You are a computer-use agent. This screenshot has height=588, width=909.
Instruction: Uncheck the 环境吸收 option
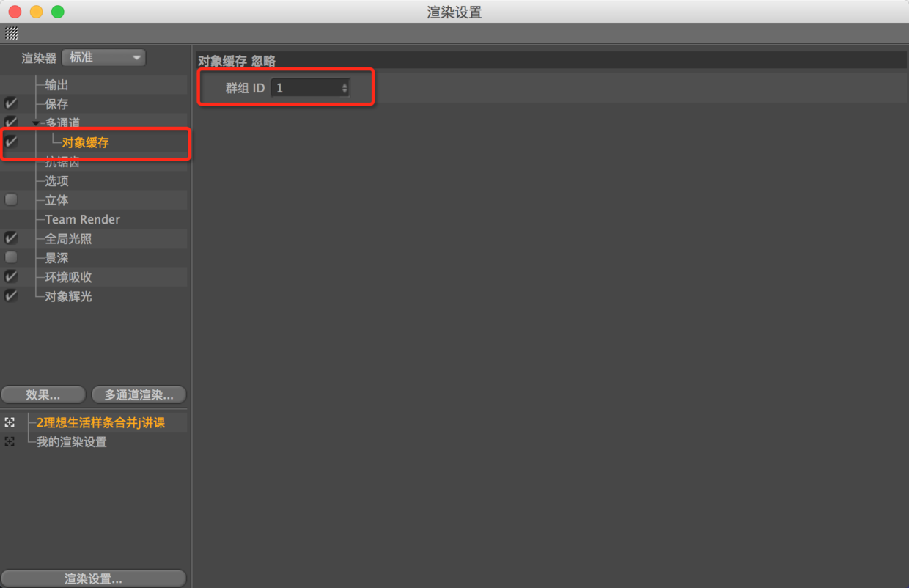11,276
